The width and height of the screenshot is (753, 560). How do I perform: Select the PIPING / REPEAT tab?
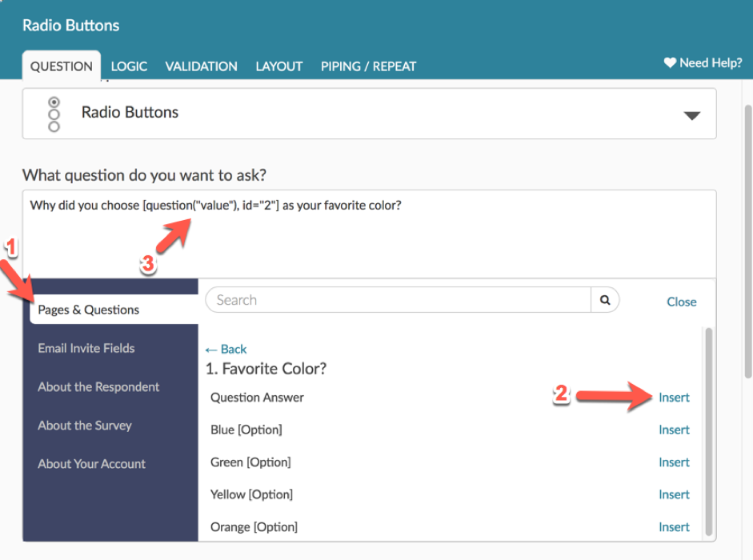(x=368, y=66)
